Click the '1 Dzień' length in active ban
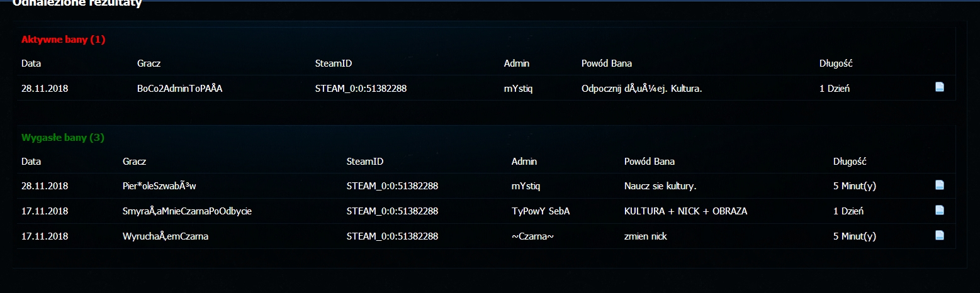The height and width of the screenshot is (293, 980). point(835,89)
